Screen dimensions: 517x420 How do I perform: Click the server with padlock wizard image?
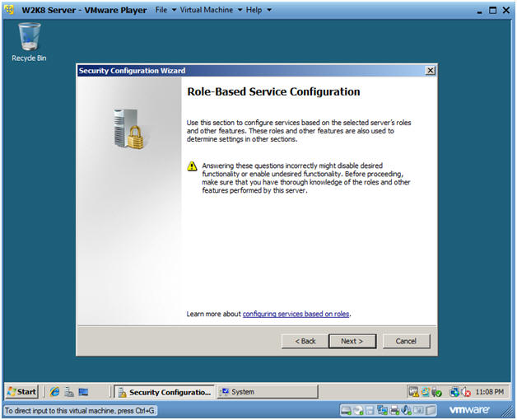129,128
